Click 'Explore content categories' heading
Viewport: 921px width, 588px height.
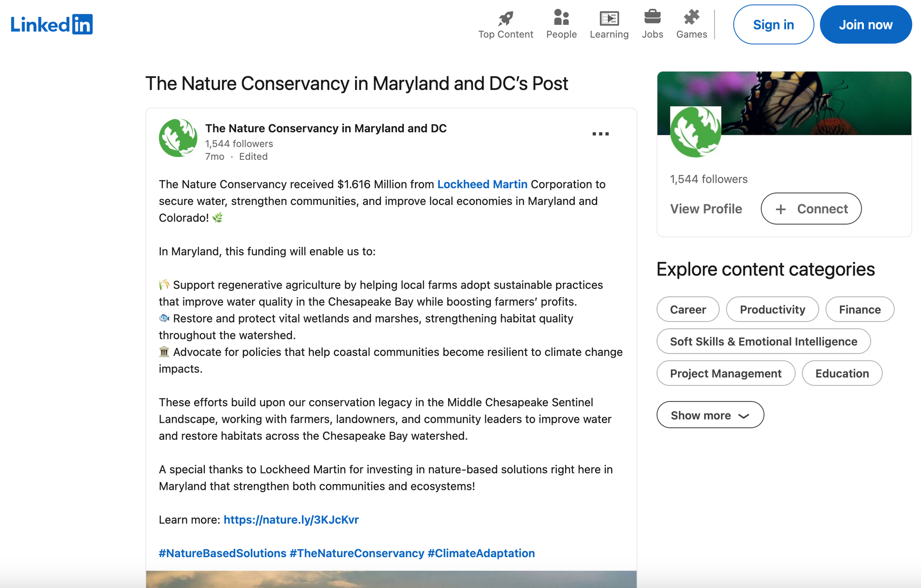tap(765, 269)
